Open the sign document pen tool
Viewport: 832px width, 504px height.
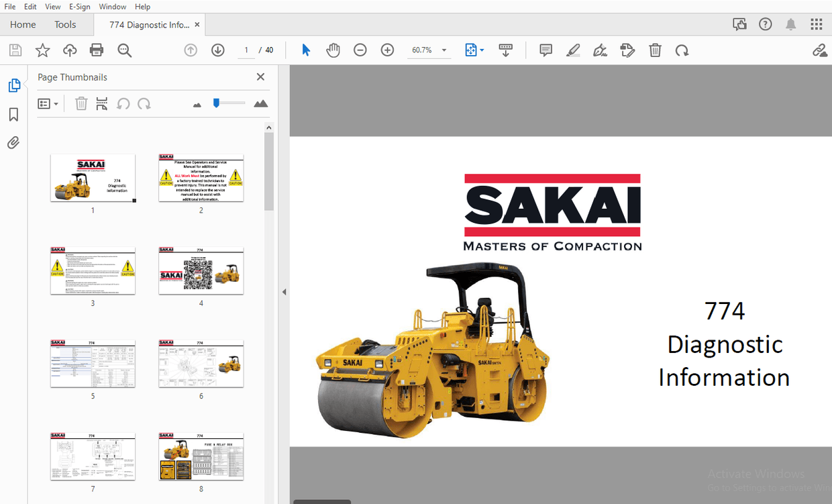(601, 50)
